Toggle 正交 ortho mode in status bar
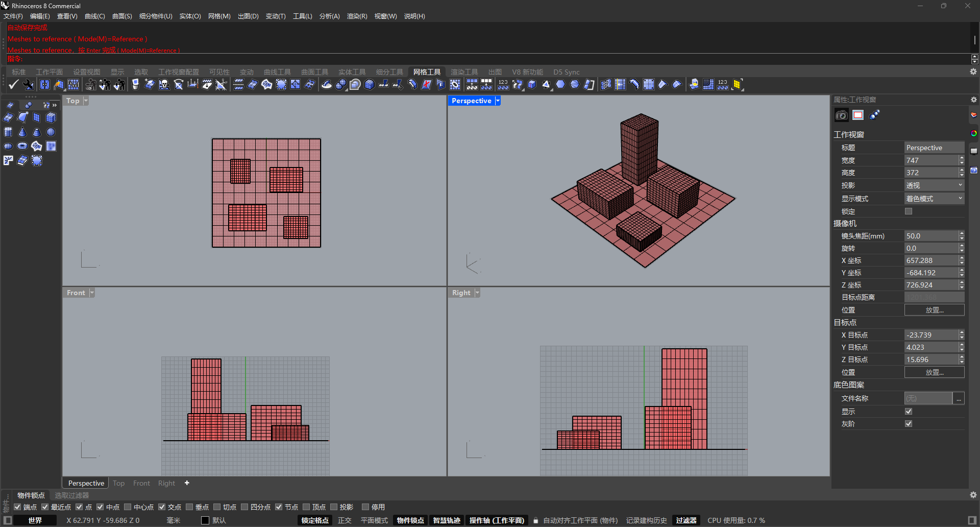 pos(345,520)
